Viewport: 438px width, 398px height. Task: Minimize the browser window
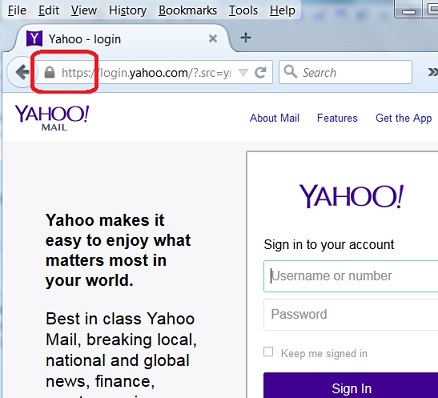coord(409,10)
